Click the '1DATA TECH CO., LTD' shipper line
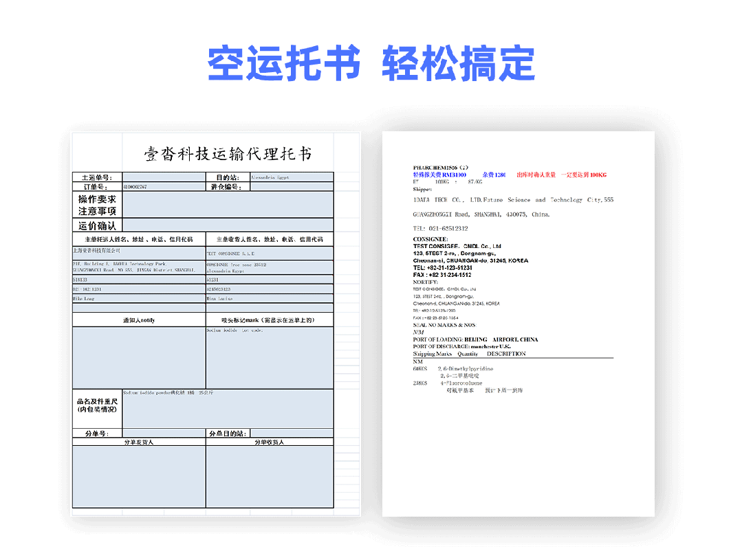 513,200
